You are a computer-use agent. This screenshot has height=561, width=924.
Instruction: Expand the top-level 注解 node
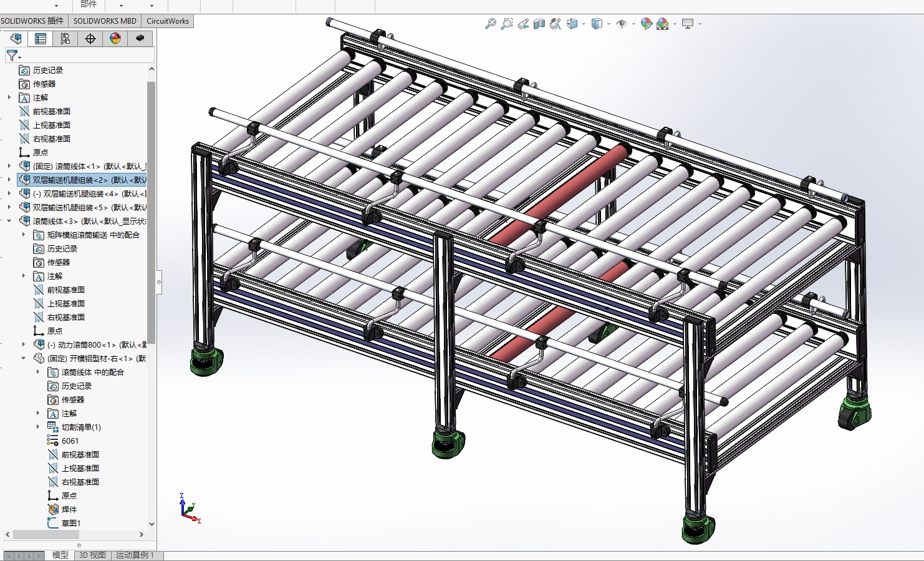(9, 97)
